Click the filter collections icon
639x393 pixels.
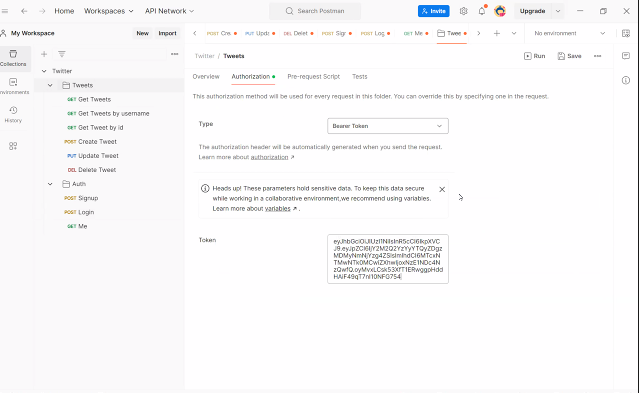[x=62, y=54]
